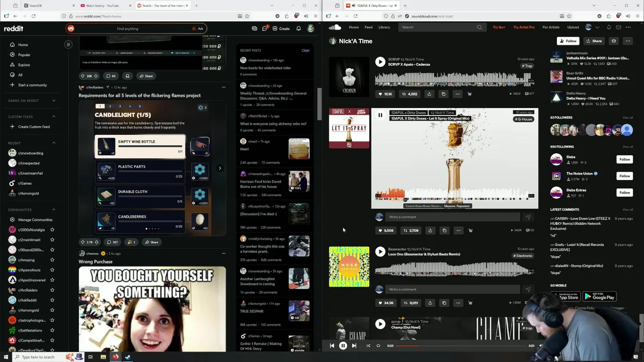Favorite r/2000sNostalgia with star

tap(52, 230)
